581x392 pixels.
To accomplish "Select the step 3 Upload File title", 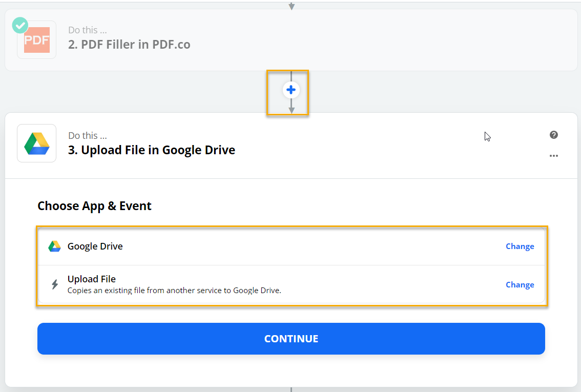I will [152, 150].
